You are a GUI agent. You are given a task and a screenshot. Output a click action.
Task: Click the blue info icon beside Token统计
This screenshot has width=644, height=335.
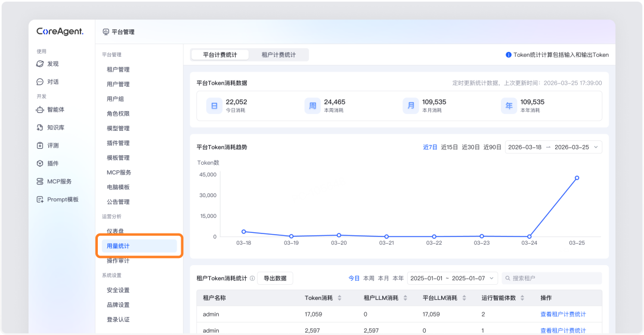click(x=509, y=55)
